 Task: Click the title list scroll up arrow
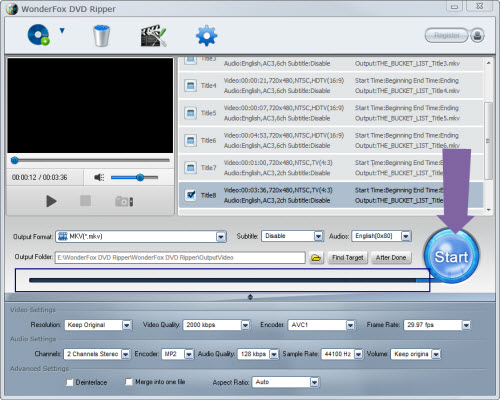488,63
